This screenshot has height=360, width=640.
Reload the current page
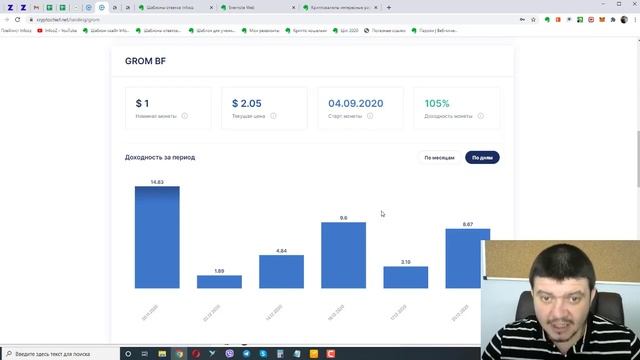[x=18, y=20]
